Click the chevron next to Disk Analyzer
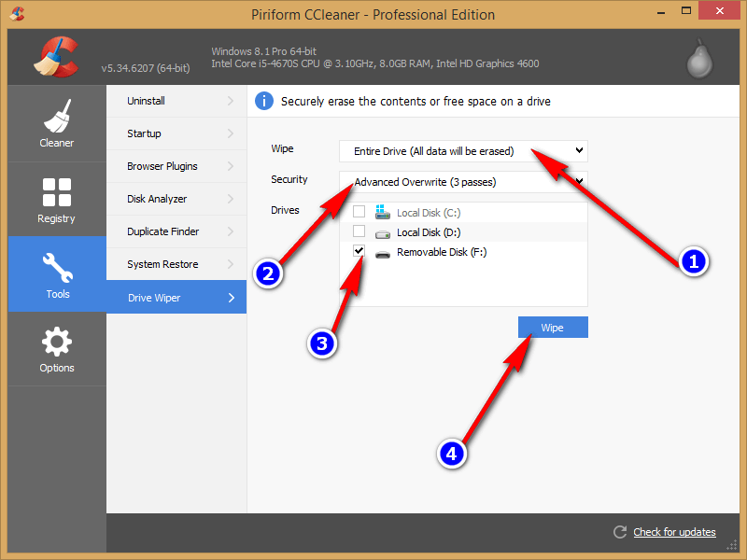747x560 pixels. 231,199
